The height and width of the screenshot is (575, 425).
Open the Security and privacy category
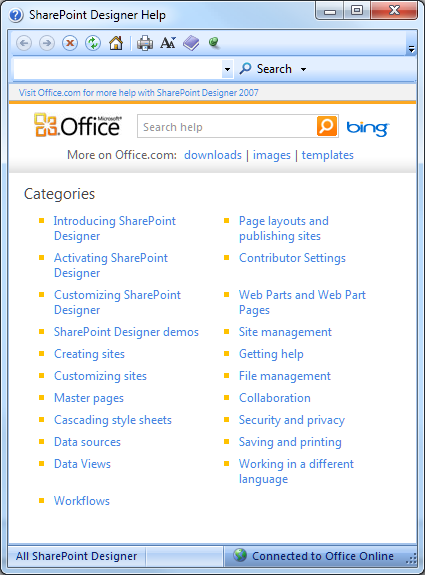tap(292, 420)
